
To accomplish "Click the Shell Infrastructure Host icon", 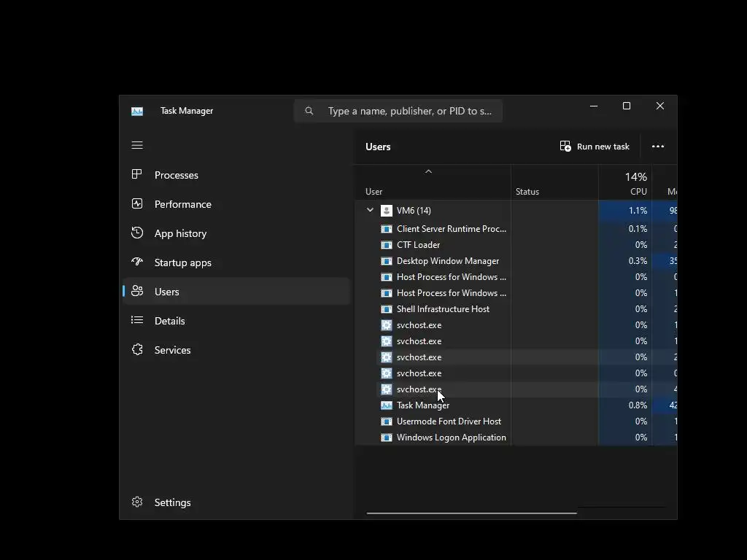I will 387,309.
